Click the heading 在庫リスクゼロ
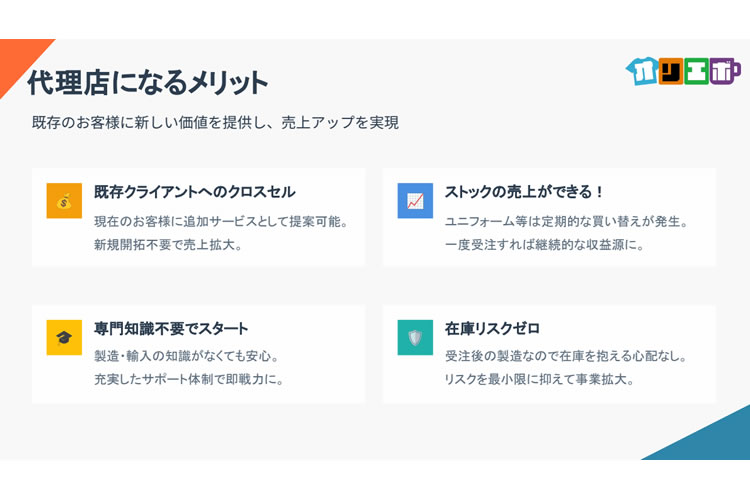This screenshot has height=500, width=750. tap(492, 329)
